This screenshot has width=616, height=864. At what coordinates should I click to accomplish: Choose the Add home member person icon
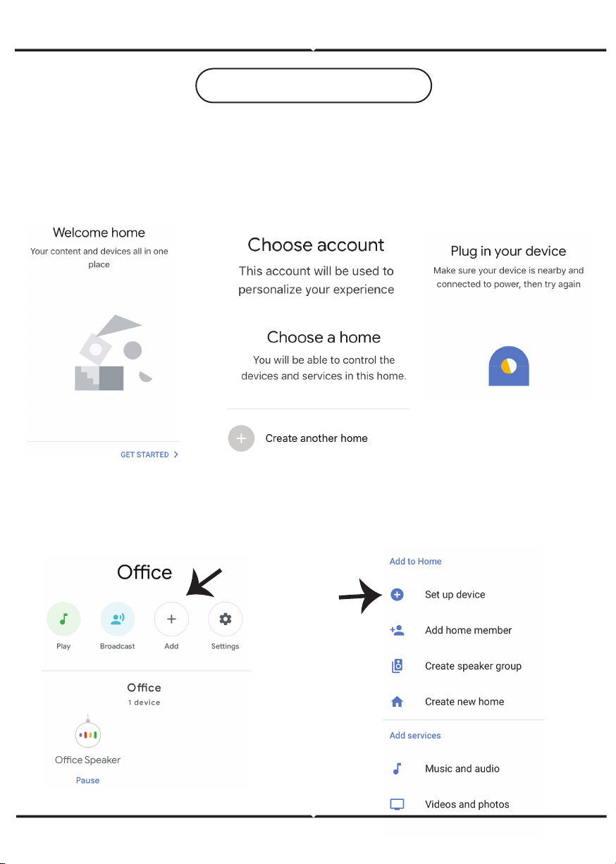coord(397,630)
